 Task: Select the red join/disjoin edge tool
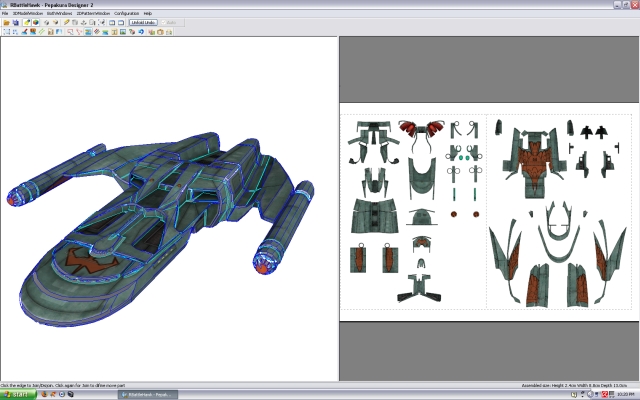(x=79, y=32)
